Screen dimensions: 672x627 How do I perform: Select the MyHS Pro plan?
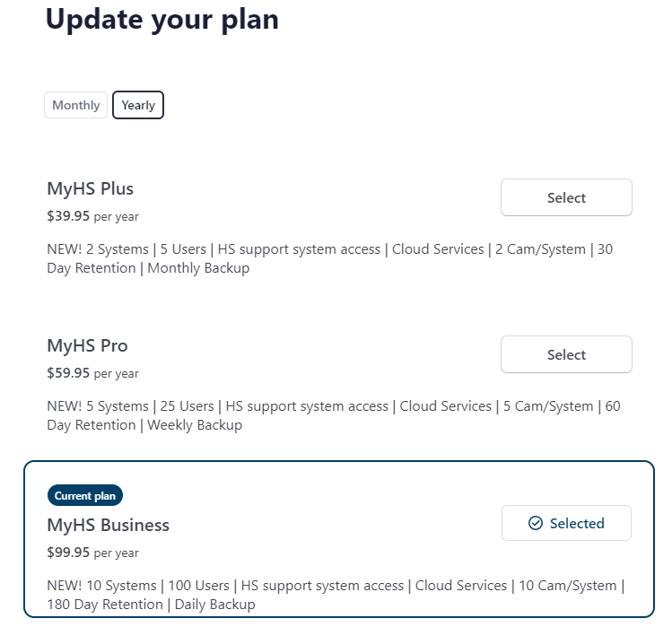[x=566, y=354]
